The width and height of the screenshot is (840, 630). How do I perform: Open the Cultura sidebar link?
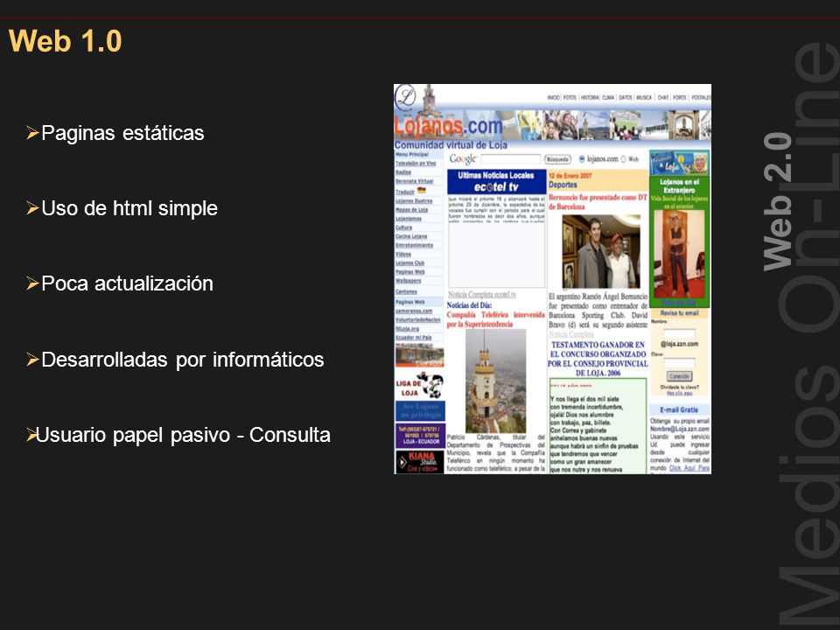click(x=404, y=227)
